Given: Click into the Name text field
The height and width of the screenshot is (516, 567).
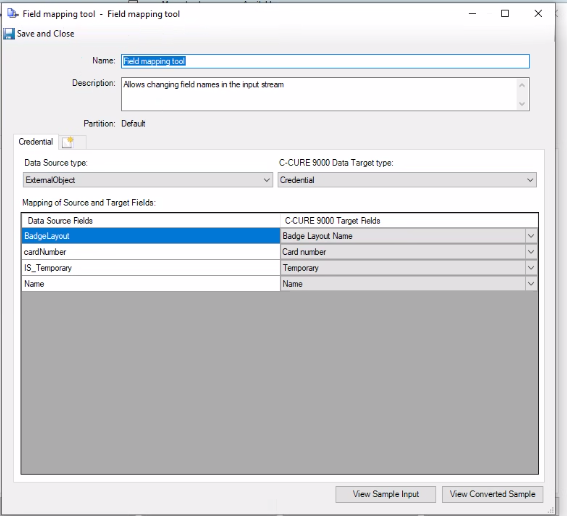Looking at the screenshot, I should (x=325, y=61).
